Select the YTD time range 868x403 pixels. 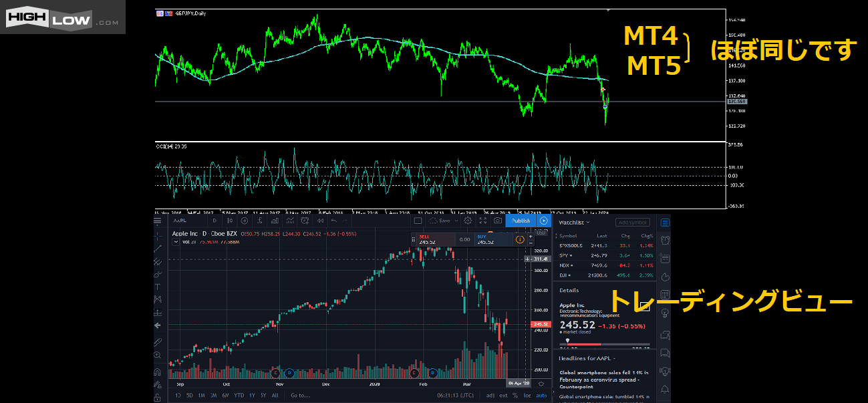pos(239,396)
